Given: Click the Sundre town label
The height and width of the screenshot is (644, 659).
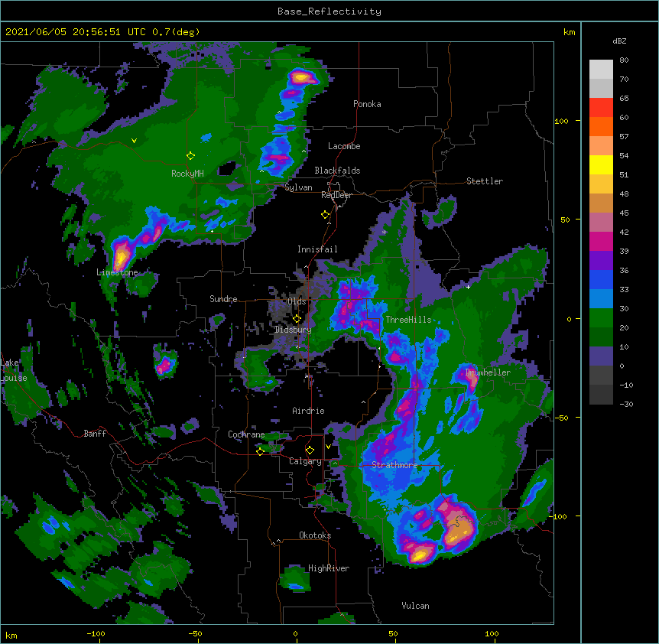Looking at the screenshot, I should 223,299.
